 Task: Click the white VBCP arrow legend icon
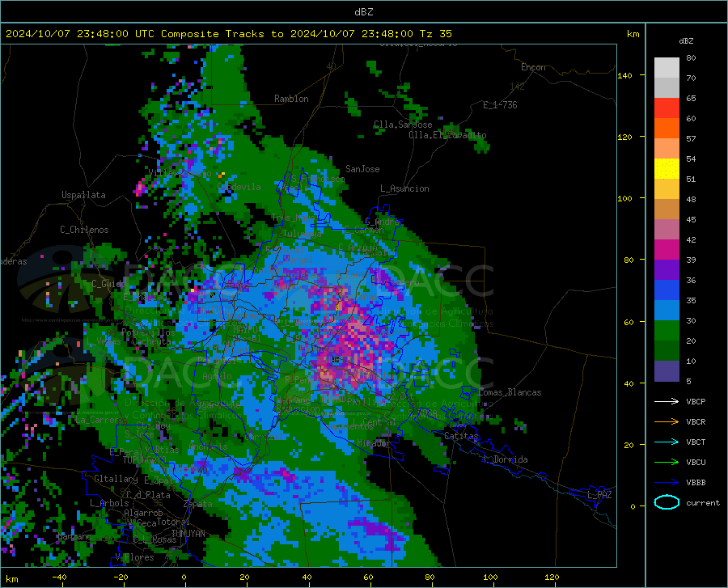pyautogui.click(x=667, y=401)
